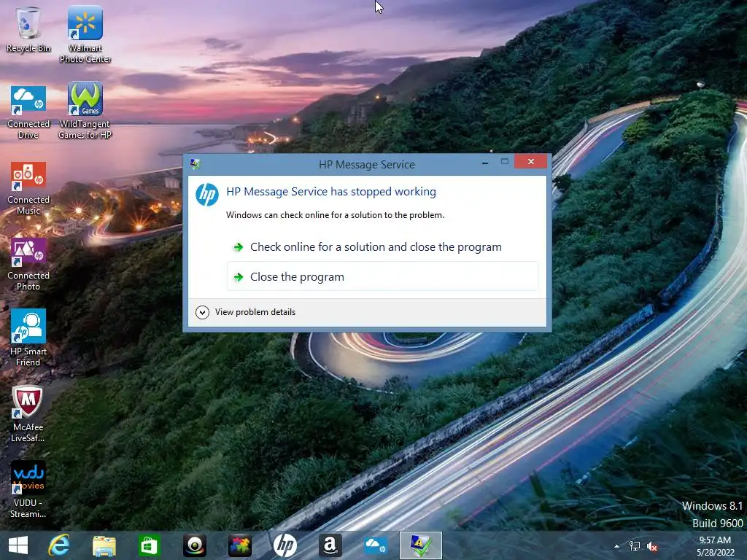Choose Check online for a solution
Image resolution: width=747 pixels, height=560 pixels.
382,246
